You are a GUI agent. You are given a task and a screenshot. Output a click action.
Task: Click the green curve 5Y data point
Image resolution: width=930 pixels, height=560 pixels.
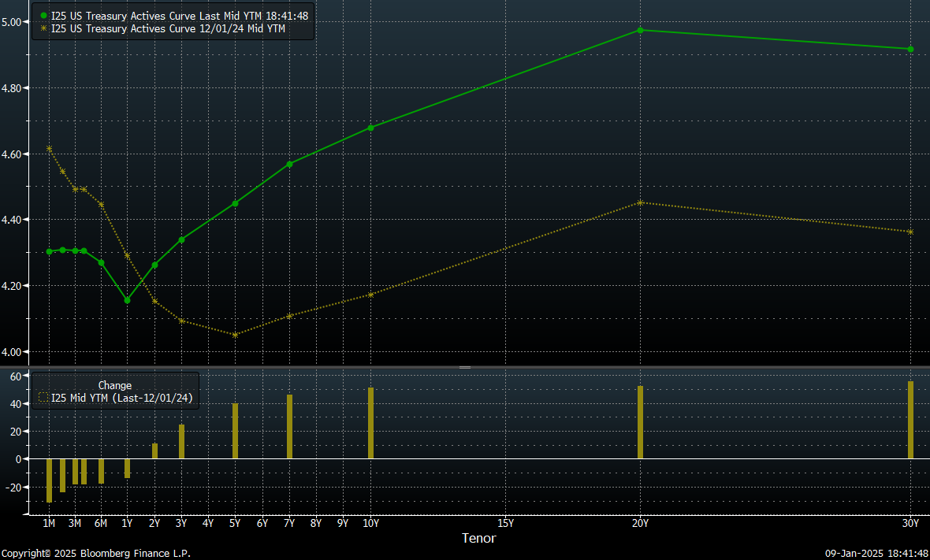pyautogui.click(x=236, y=203)
